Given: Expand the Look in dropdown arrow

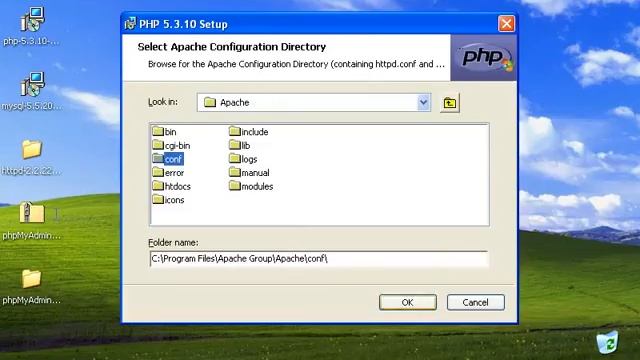Looking at the screenshot, I should 423,102.
